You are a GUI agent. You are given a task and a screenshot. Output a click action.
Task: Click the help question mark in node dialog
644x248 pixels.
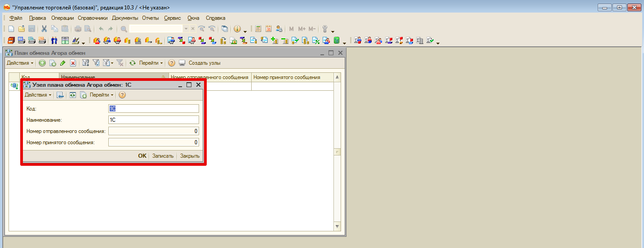pos(122,95)
